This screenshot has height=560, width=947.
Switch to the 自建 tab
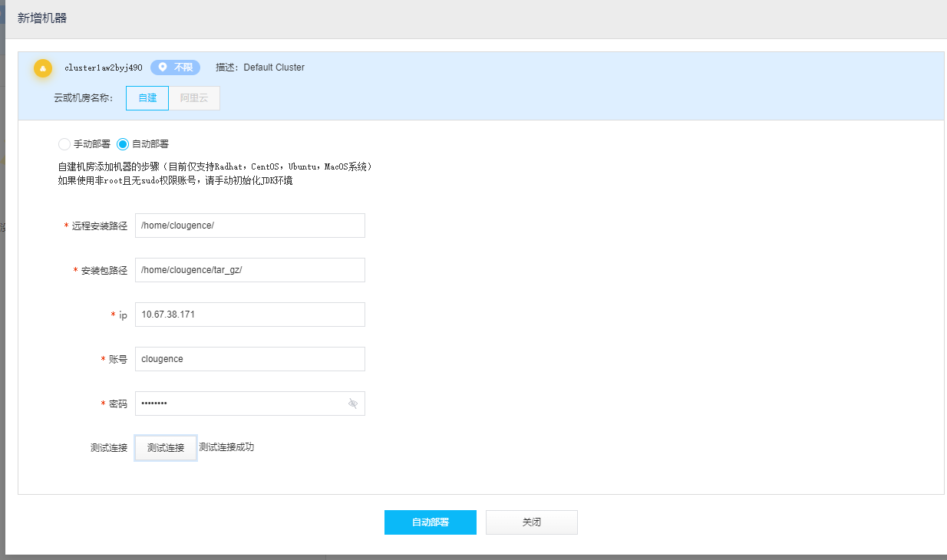click(147, 98)
